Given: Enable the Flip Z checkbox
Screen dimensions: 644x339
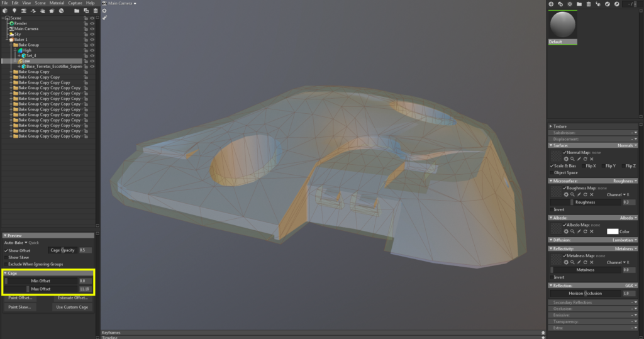Looking at the screenshot, I should 623,166.
